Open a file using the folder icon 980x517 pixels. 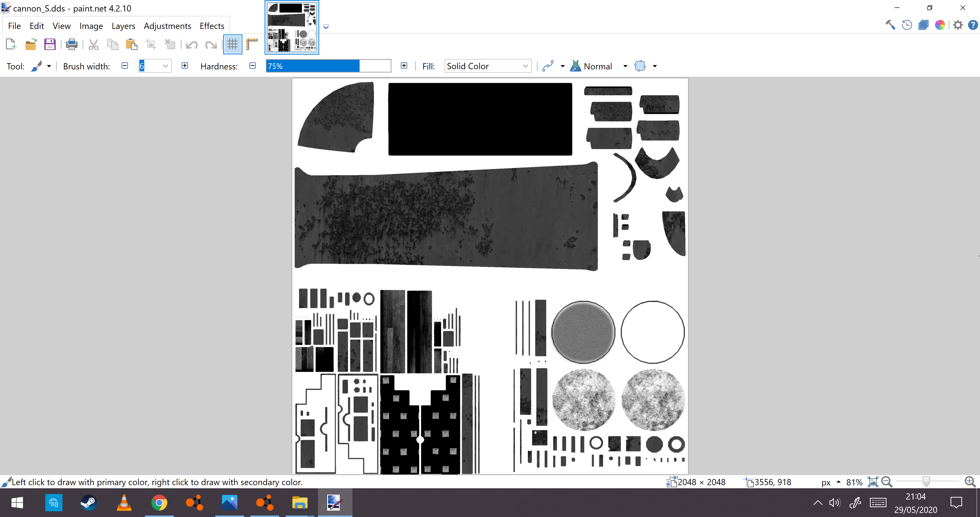pos(30,45)
